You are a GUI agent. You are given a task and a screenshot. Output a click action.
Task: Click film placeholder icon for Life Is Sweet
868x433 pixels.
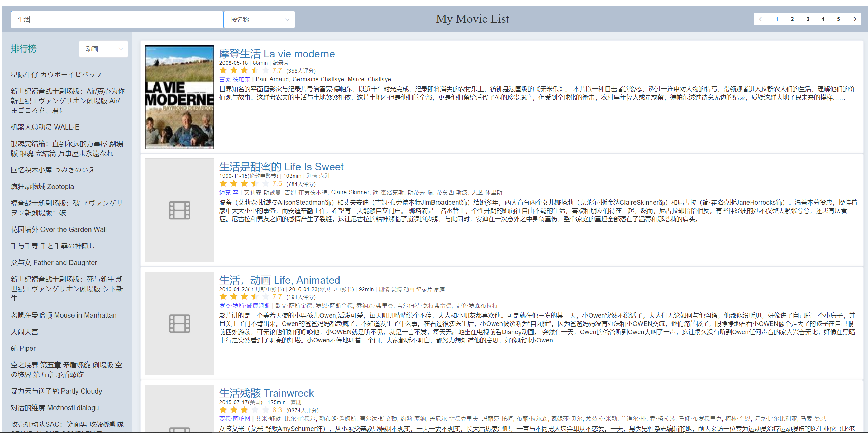click(x=179, y=210)
